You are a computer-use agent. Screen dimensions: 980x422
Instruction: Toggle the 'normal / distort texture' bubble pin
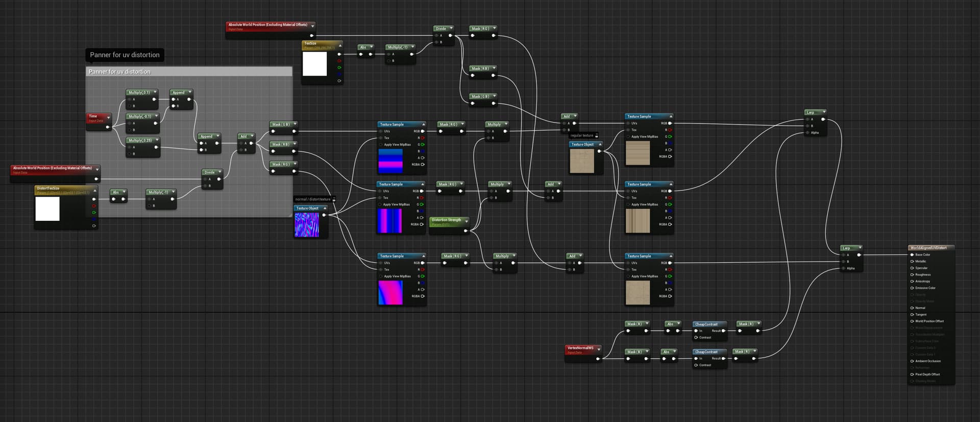tap(334, 199)
